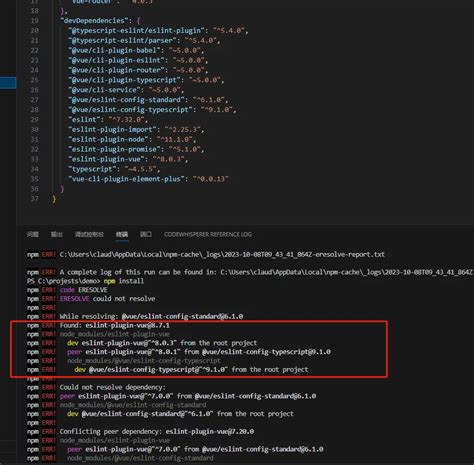Open the 端口 ports tab
Viewport: 474px width, 465px height.
click(x=146, y=234)
